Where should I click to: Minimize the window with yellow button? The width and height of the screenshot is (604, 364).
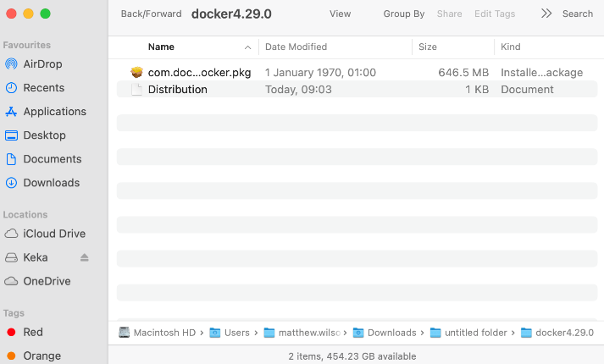click(28, 14)
